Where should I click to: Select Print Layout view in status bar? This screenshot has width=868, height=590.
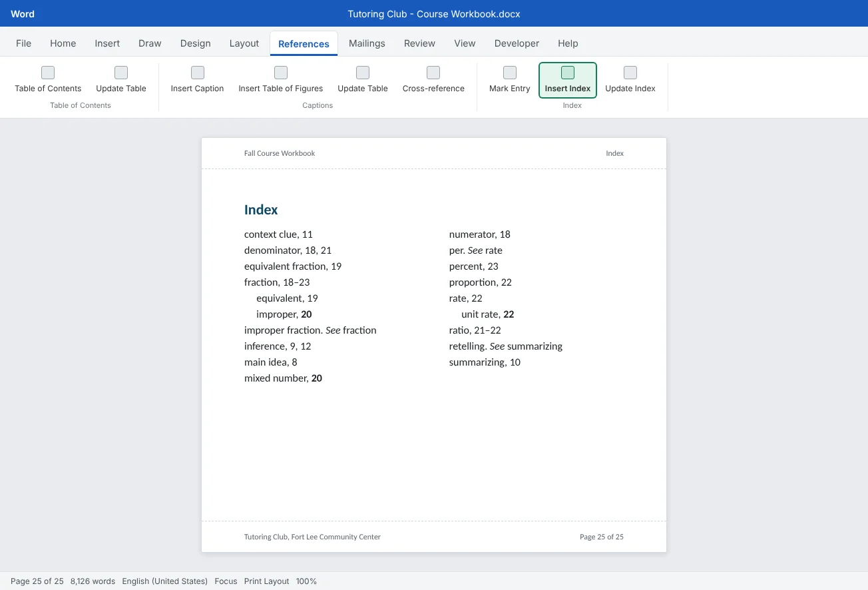click(x=267, y=581)
